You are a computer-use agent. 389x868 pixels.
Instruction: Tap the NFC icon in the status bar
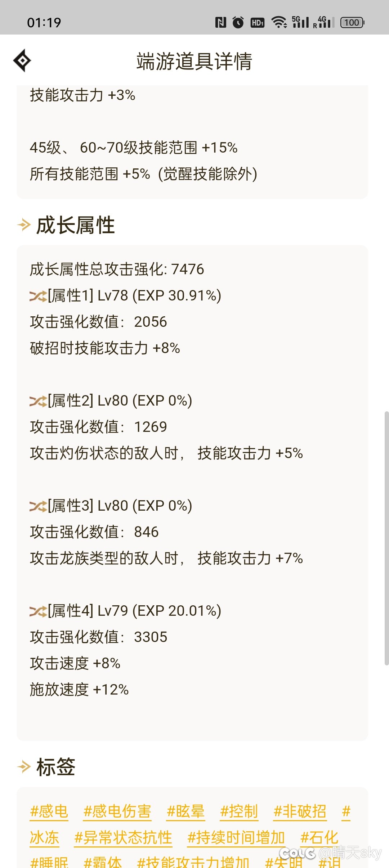tap(220, 22)
